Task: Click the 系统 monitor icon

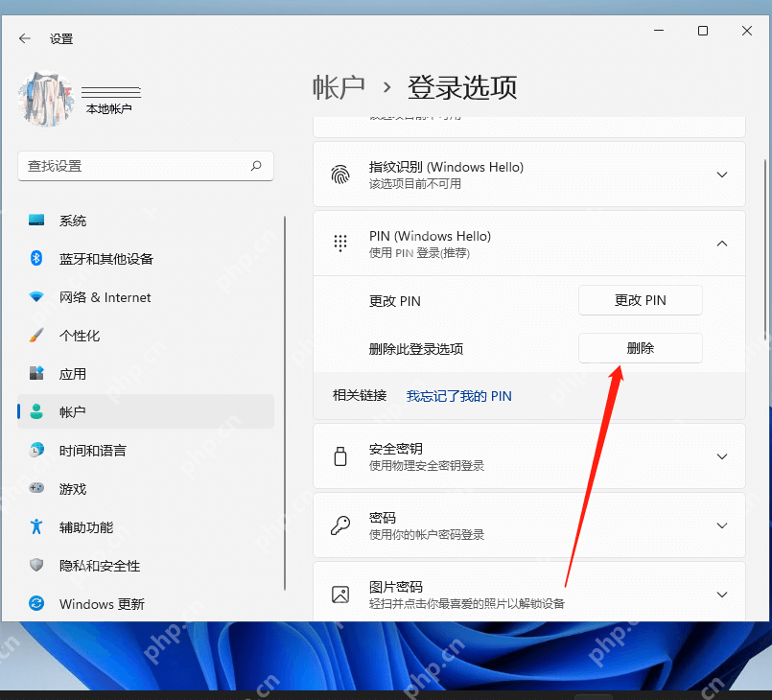Action: click(x=36, y=220)
